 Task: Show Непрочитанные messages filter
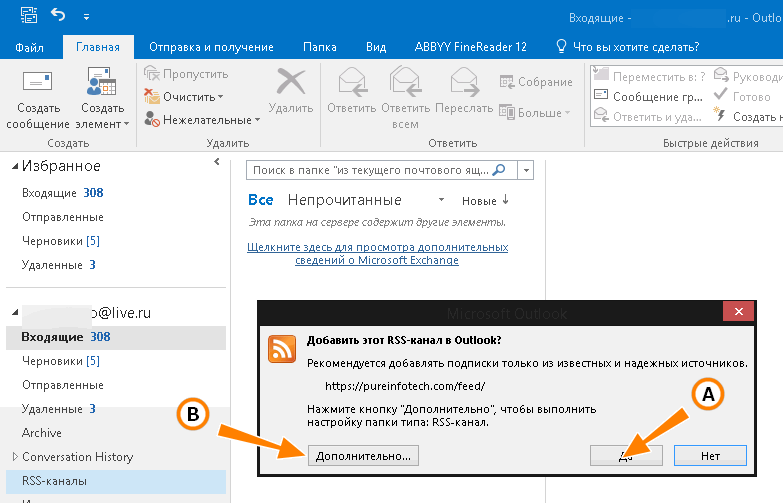pos(345,200)
